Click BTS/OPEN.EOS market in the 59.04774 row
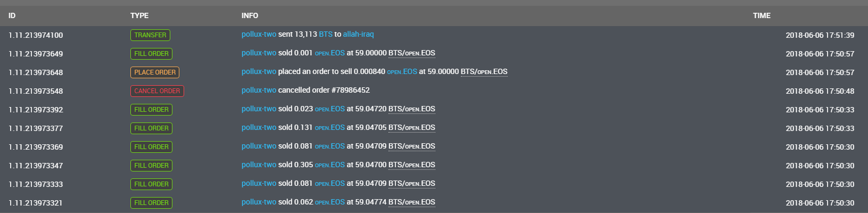Viewport: 868px width, 213px height. point(412,202)
